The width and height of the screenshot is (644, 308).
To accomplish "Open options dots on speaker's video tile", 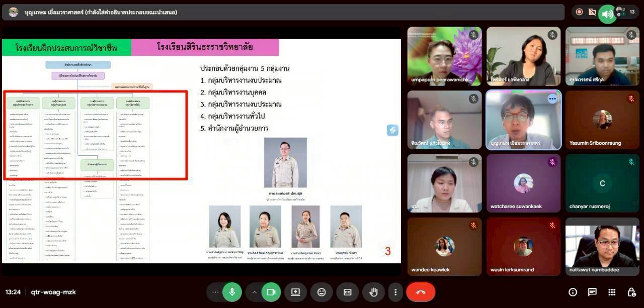I will 552,98.
